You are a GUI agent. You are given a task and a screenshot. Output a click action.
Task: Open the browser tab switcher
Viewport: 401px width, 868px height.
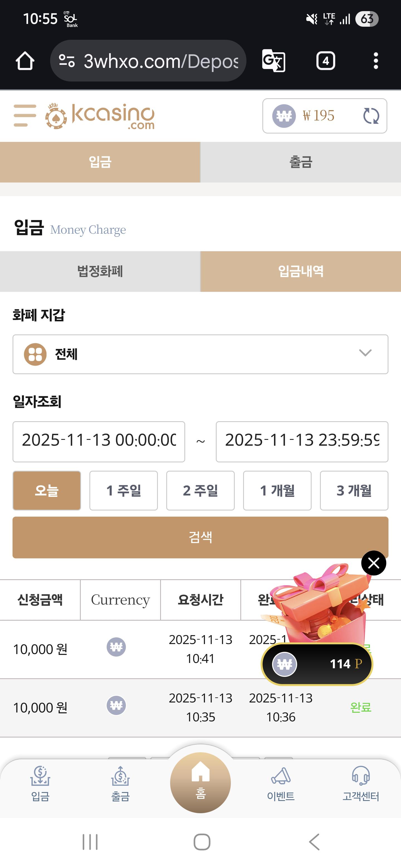(x=326, y=61)
